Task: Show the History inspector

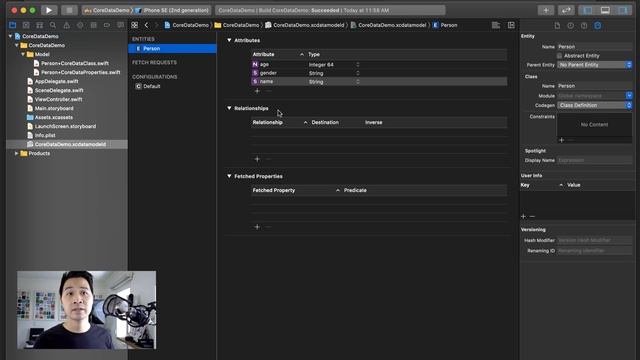Action: (x=571, y=25)
